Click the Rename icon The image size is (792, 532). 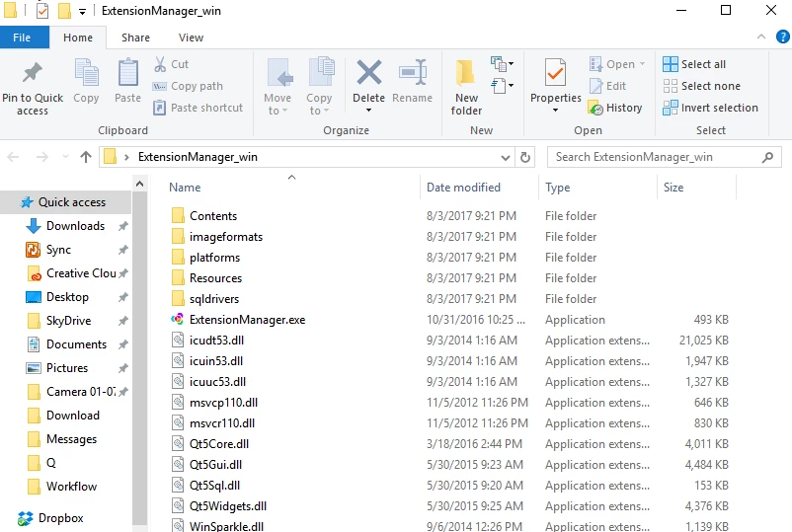413,72
